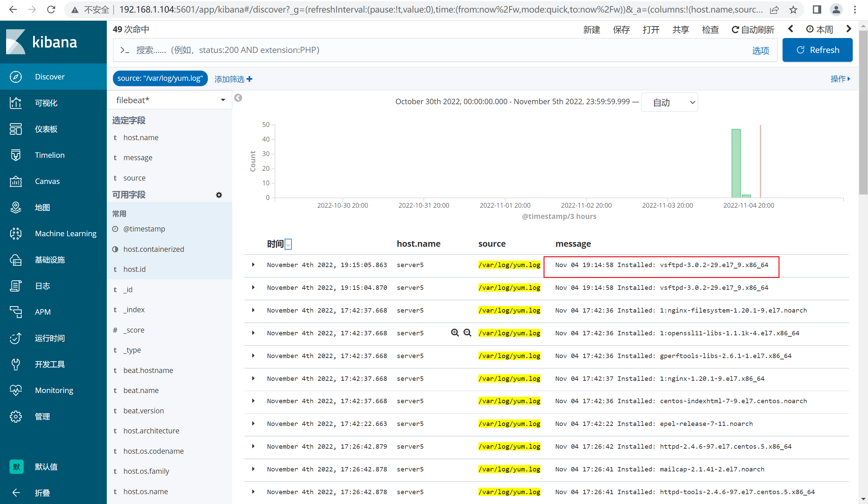Click 添加筛选 to add a filter

coord(234,79)
